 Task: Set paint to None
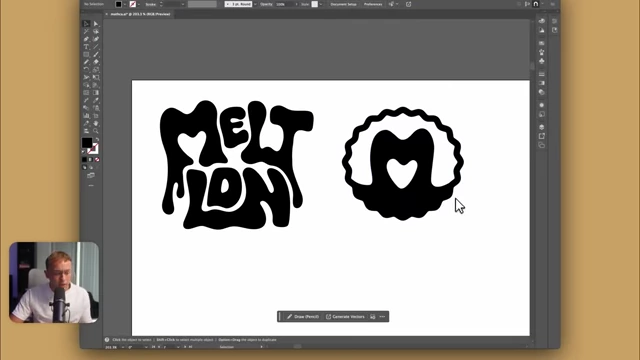click(98, 159)
